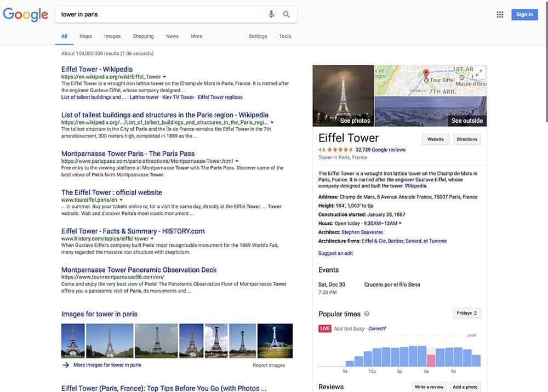Open the Fridays day selector
The width and height of the screenshot is (548, 392).
[467, 313]
